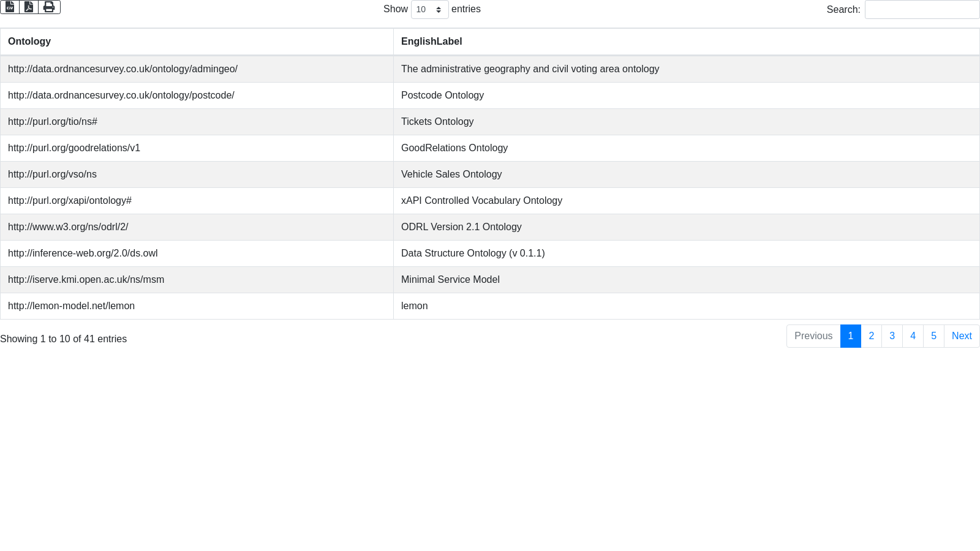Navigate to page 5 of entries

click(x=933, y=336)
